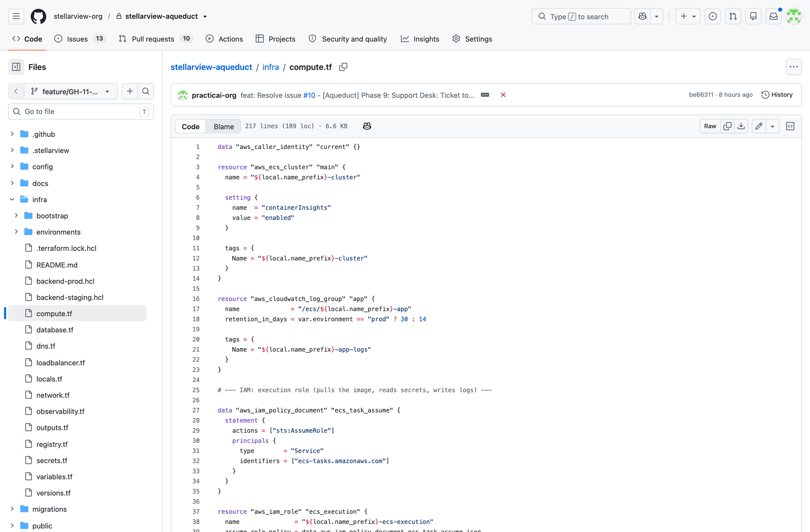This screenshot has height=532, width=810.
Task: Expand the config folder
Action: 12,167
